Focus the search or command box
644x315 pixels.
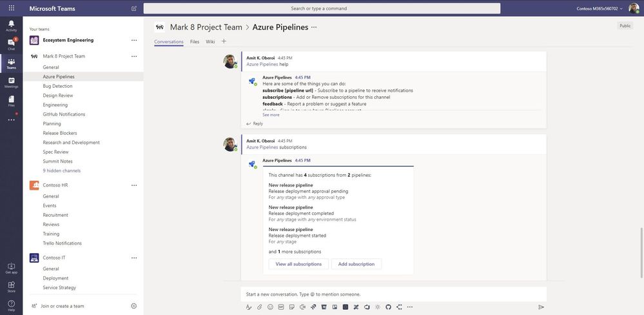[x=322, y=8]
